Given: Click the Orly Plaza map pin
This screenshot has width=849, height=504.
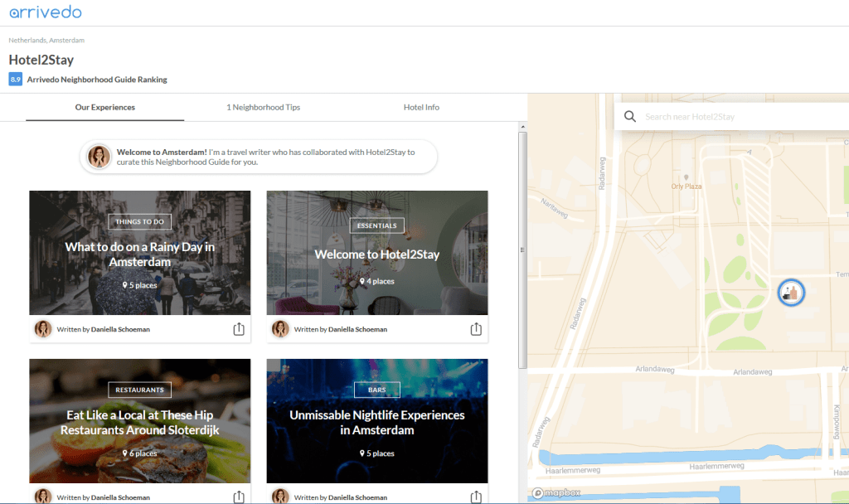Looking at the screenshot, I should (686, 177).
